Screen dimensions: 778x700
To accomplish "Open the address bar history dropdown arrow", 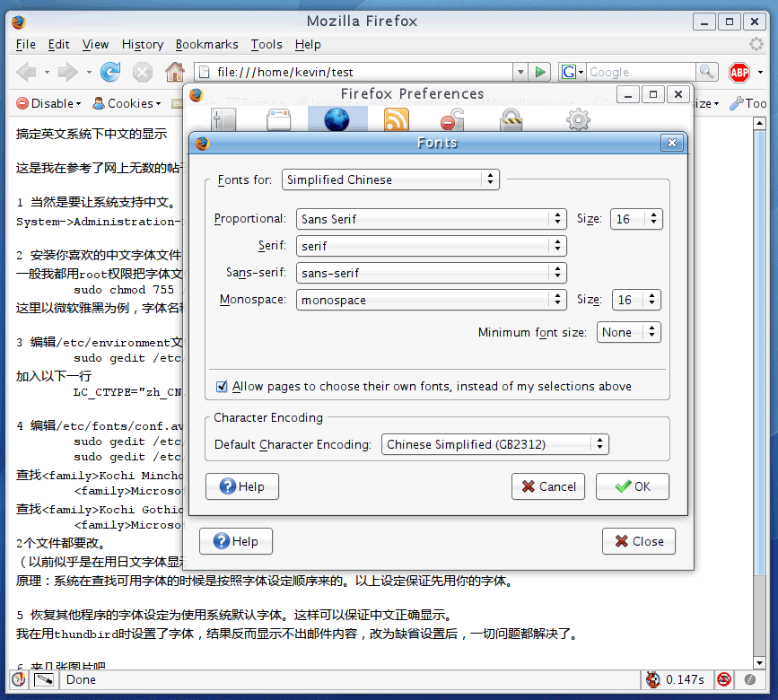I will pyautogui.click(x=520, y=72).
